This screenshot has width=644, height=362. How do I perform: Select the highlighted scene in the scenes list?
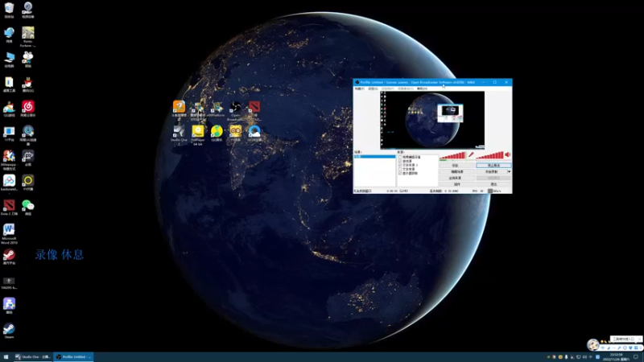coord(375,157)
